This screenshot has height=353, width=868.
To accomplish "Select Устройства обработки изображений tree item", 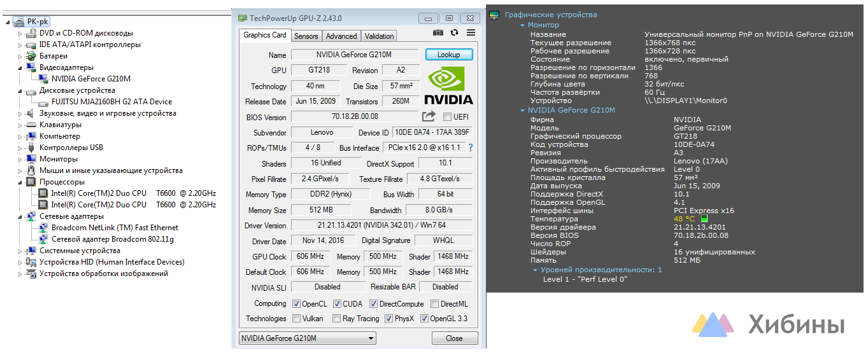I will [104, 273].
